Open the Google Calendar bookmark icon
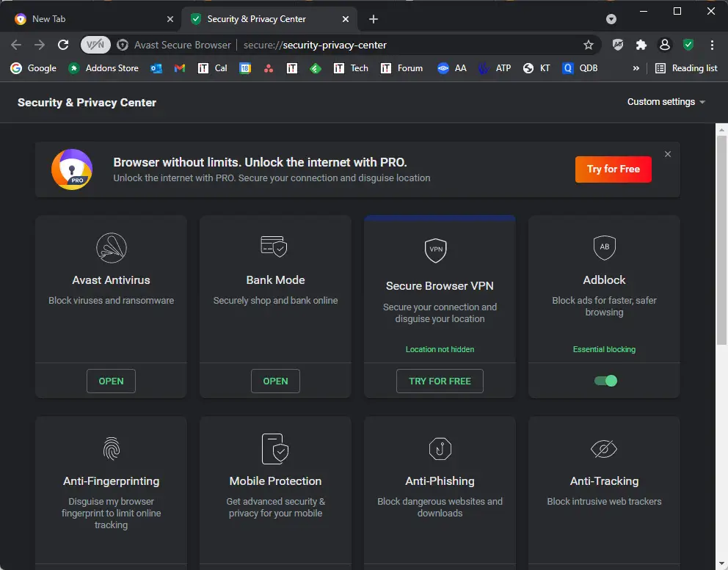The height and width of the screenshot is (570, 728). pos(245,68)
